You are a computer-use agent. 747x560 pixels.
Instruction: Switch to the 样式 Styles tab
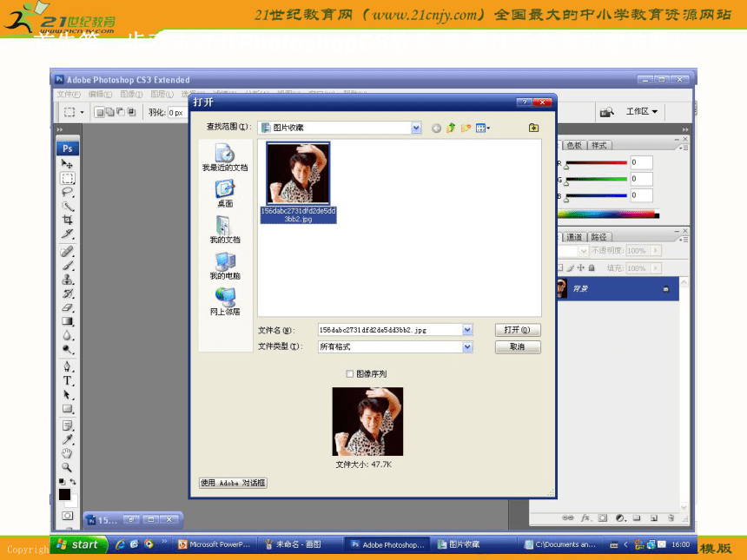[x=598, y=145]
